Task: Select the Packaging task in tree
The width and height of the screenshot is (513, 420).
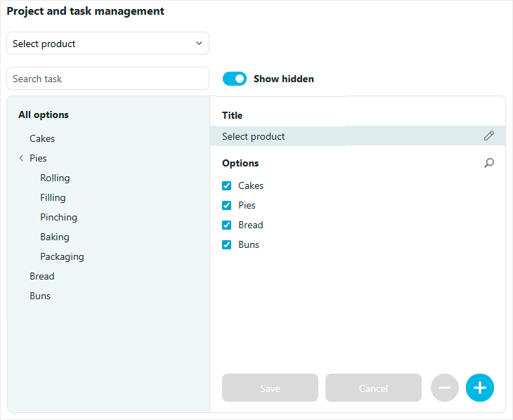Action: [62, 257]
